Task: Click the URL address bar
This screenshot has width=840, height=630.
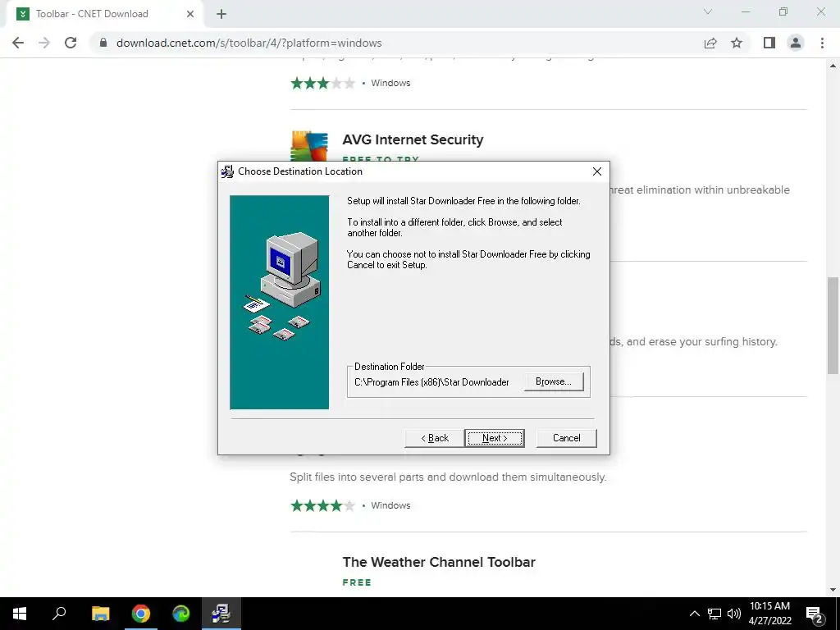Action: click(x=396, y=43)
